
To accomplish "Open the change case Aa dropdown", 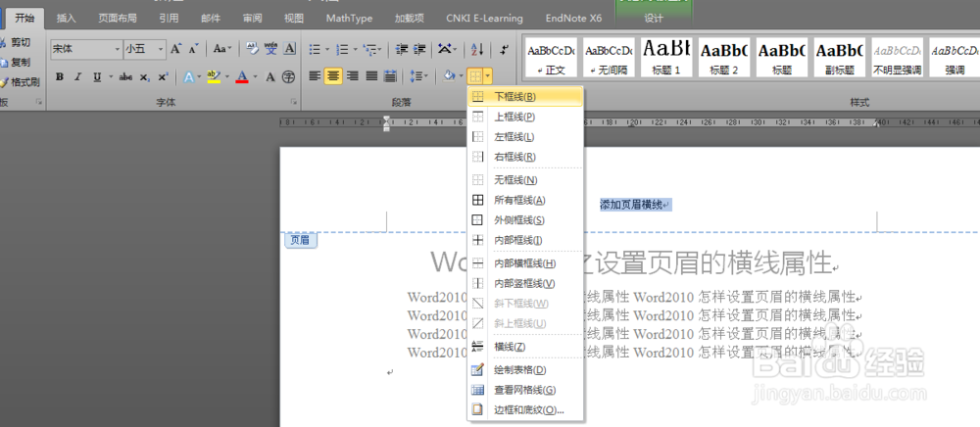I will 221,49.
